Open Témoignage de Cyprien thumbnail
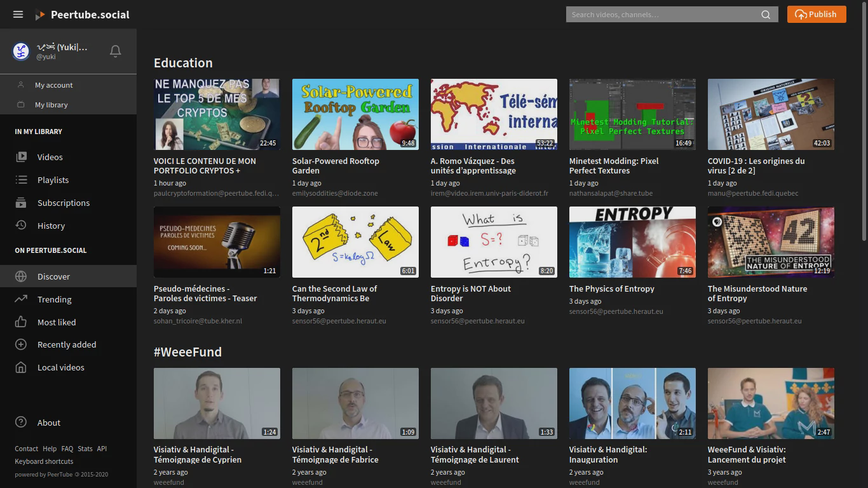Image resolution: width=868 pixels, height=488 pixels. pyautogui.click(x=217, y=403)
